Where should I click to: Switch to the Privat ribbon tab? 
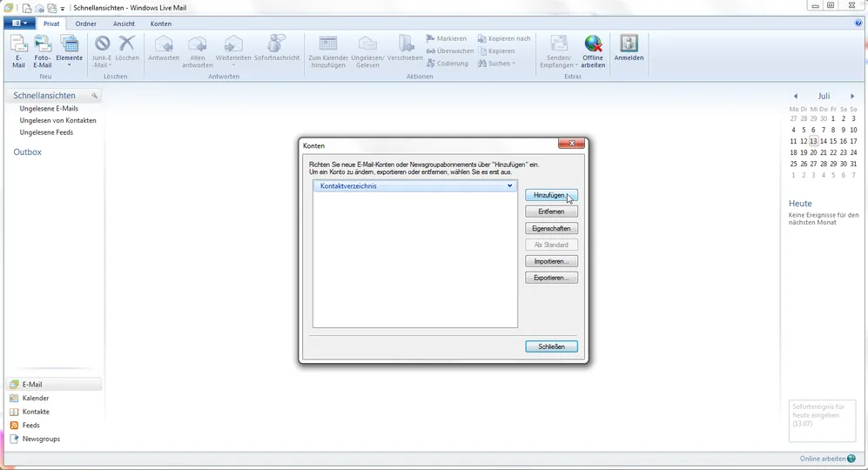pyautogui.click(x=51, y=23)
